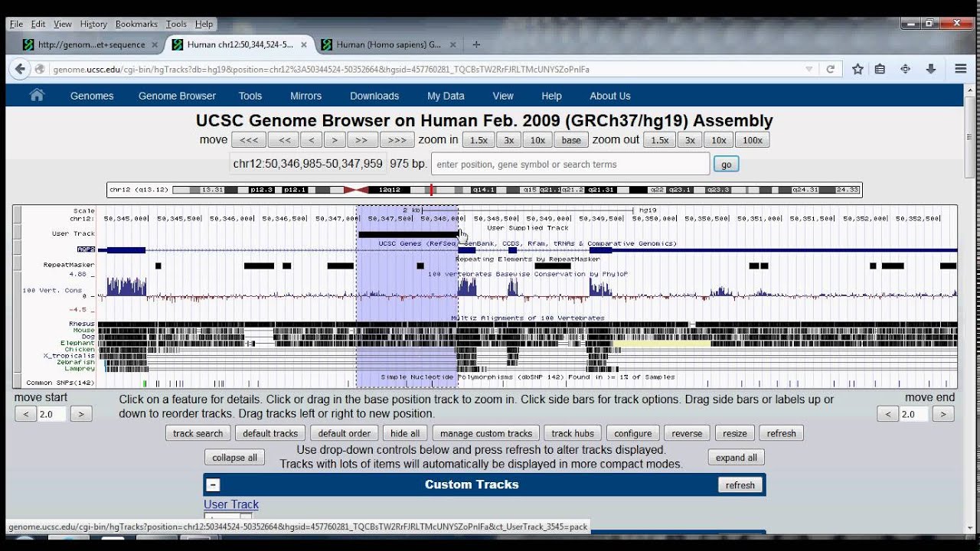The height and width of the screenshot is (551, 980).
Task: Click the hide all button
Action: pyautogui.click(x=405, y=433)
